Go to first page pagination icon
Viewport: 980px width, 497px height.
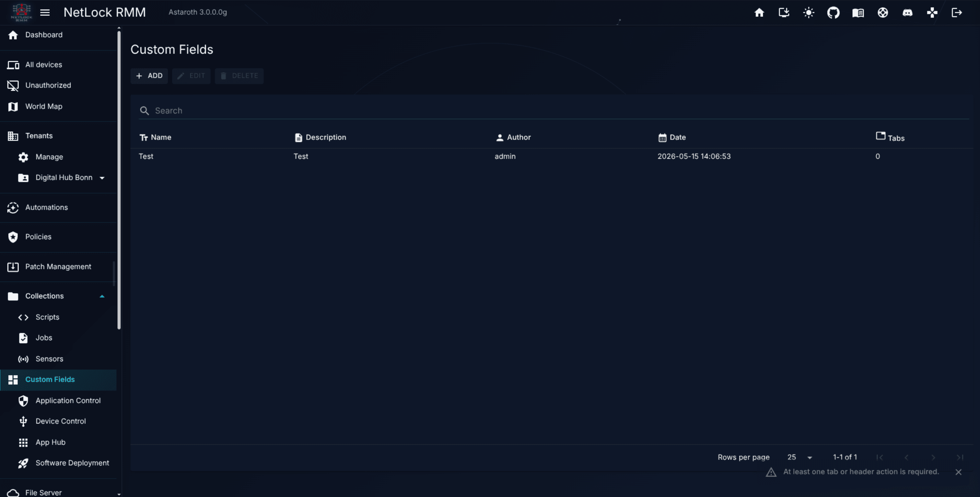point(879,458)
